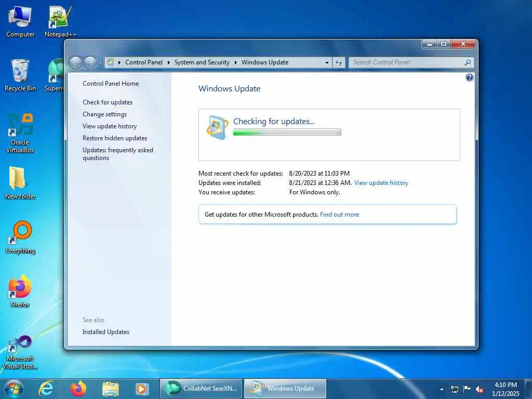Viewport: 532px width, 399px height.
Task: Click the taskbar clock and date
Action: click(506, 389)
